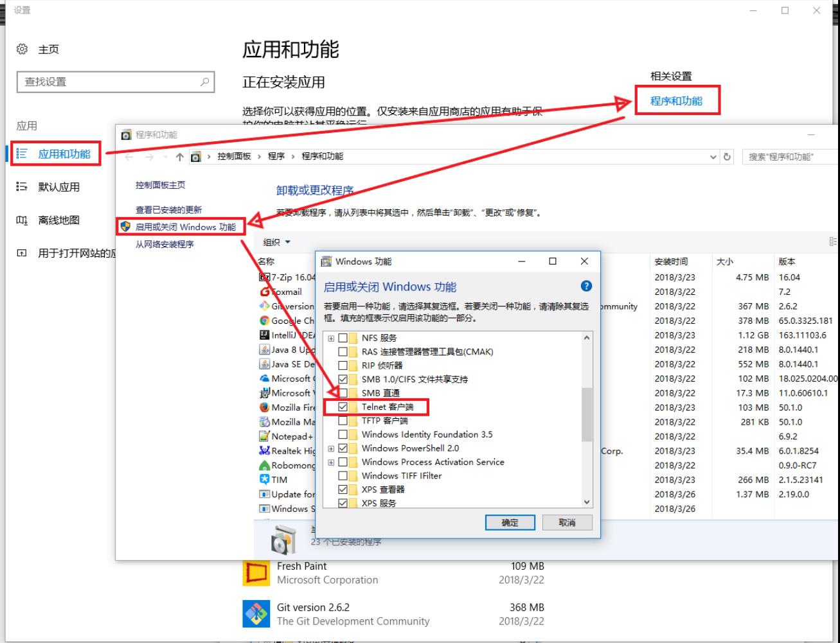Expand Windows Process Activation Service node
Image resolution: width=840 pixels, height=643 pixels.
coord(331,462)
